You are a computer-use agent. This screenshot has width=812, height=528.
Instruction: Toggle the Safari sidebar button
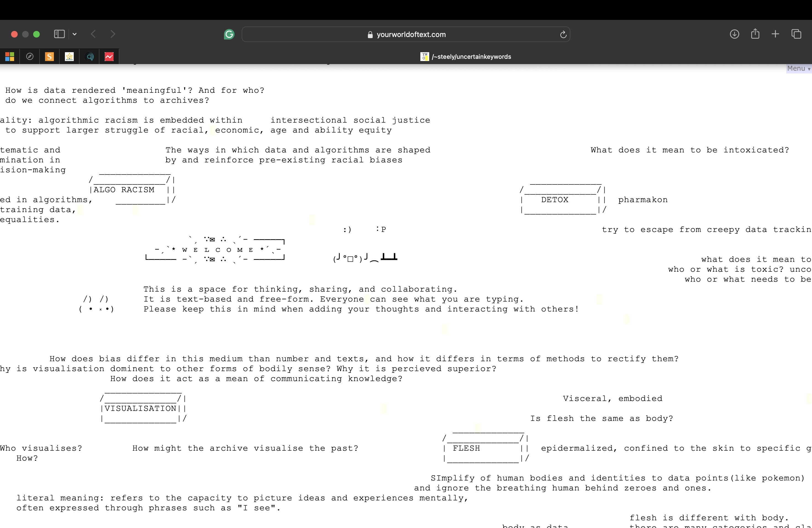59,34
